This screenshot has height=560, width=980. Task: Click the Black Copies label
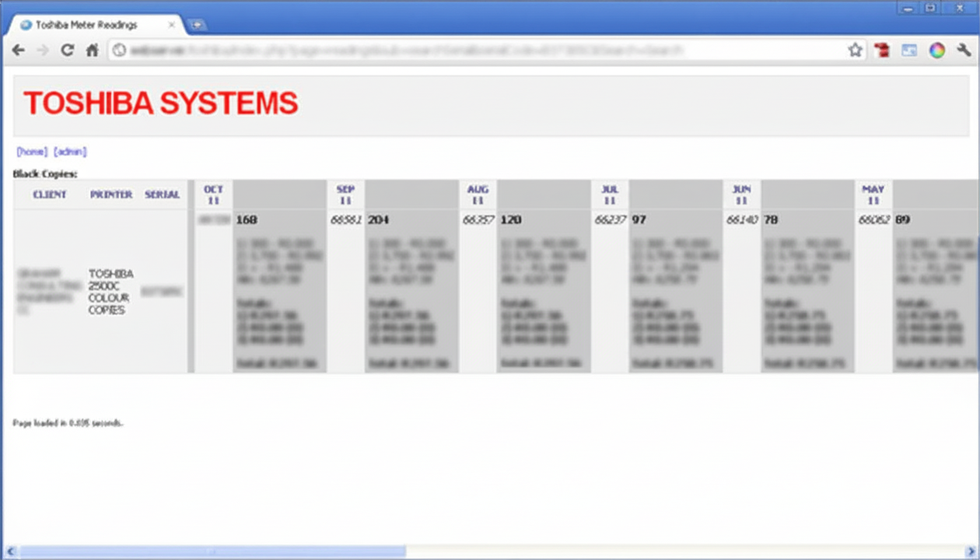coord(45,174)
